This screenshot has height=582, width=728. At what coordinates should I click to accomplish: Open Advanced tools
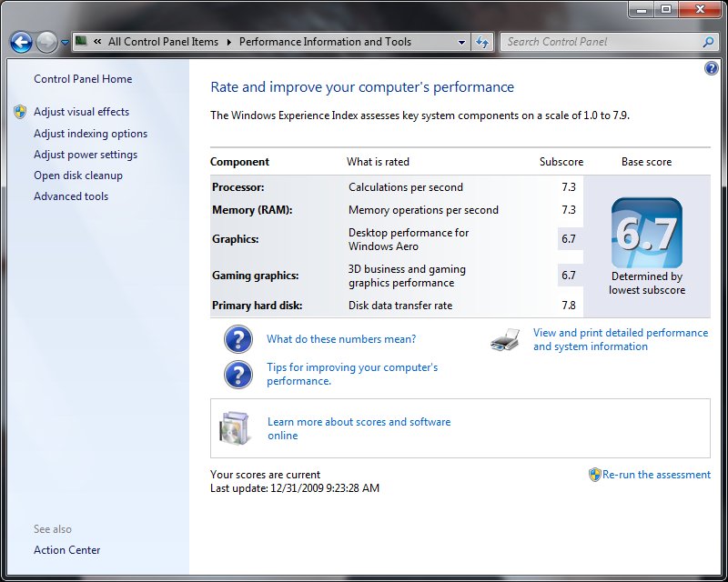coord(71,196)
